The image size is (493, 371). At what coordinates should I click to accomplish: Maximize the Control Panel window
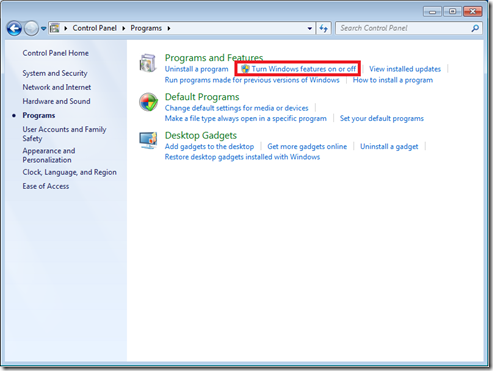[452, 12]
